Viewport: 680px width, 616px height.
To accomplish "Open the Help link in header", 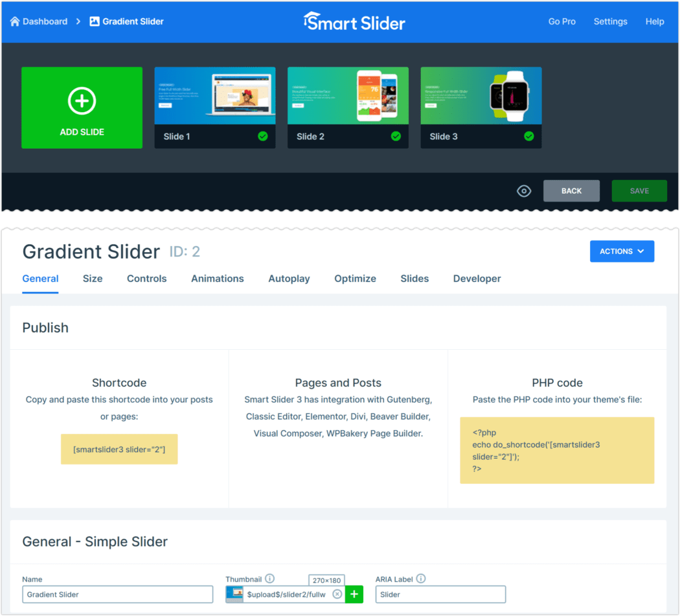I will pos(654,21).
